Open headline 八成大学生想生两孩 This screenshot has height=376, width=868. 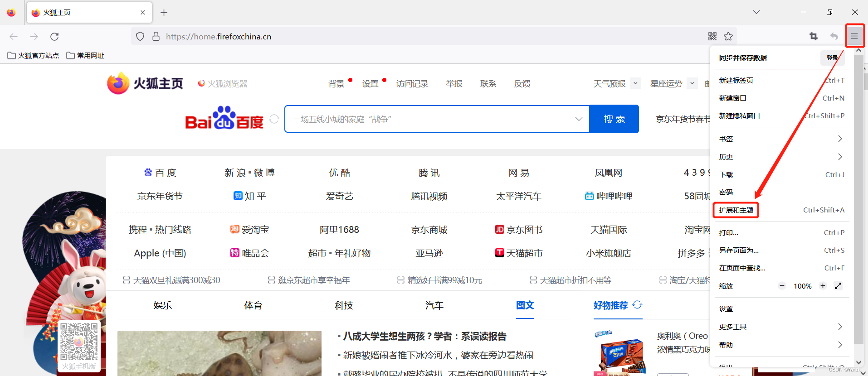424,336
